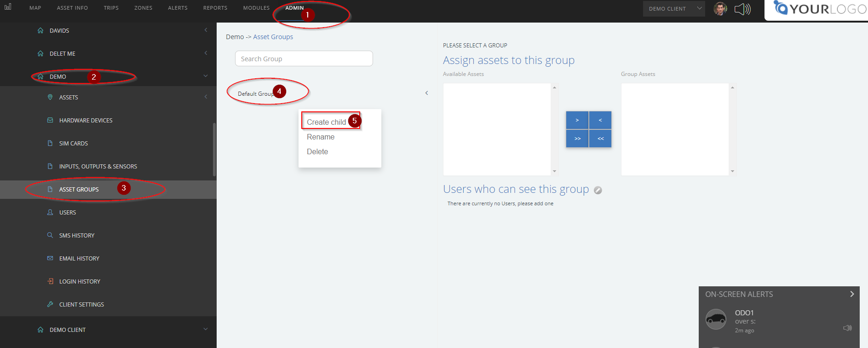Expand the ASSETS submenu chevron
The image size is (868, 348).
click(206, 97)
